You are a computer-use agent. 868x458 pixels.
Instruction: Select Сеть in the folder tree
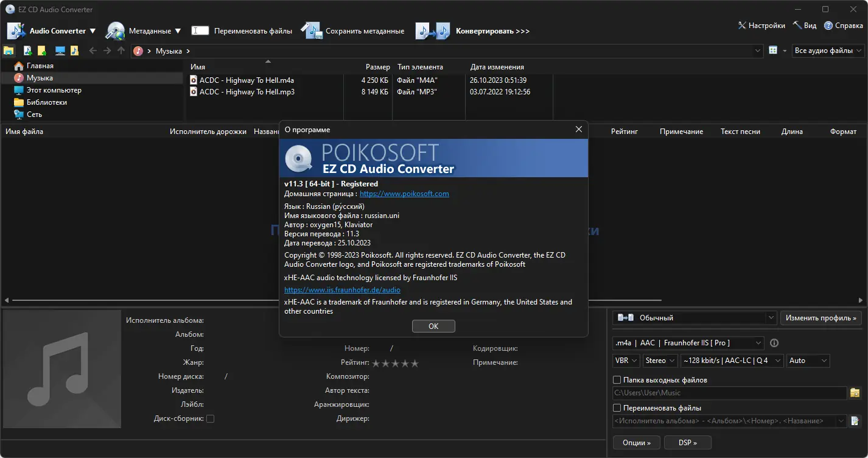[x=34, y=114]
